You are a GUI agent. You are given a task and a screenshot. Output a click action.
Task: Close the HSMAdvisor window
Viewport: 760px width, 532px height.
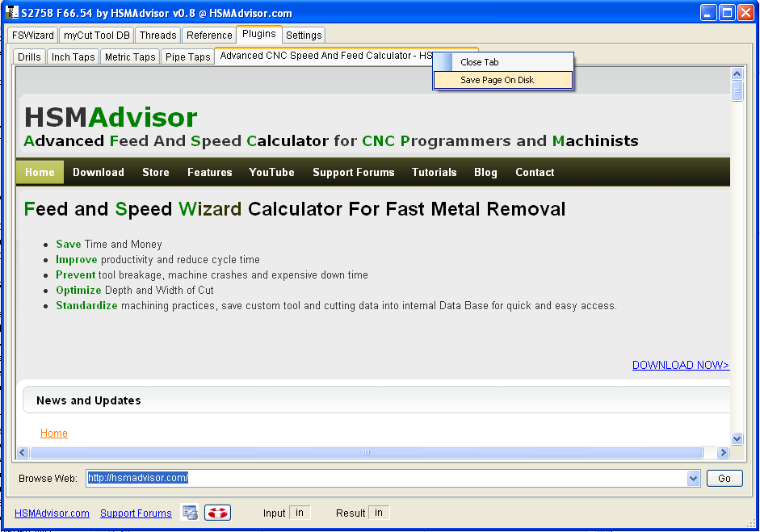pos(745,13)
